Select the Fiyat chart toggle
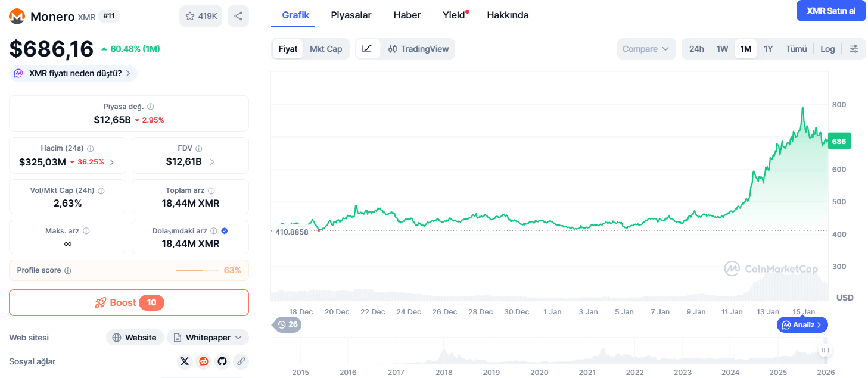This screenshot has height=378, width=868. click(288, 49)
